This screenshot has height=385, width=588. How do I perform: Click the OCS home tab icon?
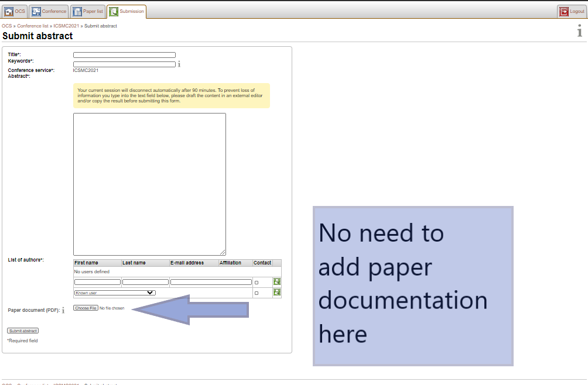click(9, 11)
